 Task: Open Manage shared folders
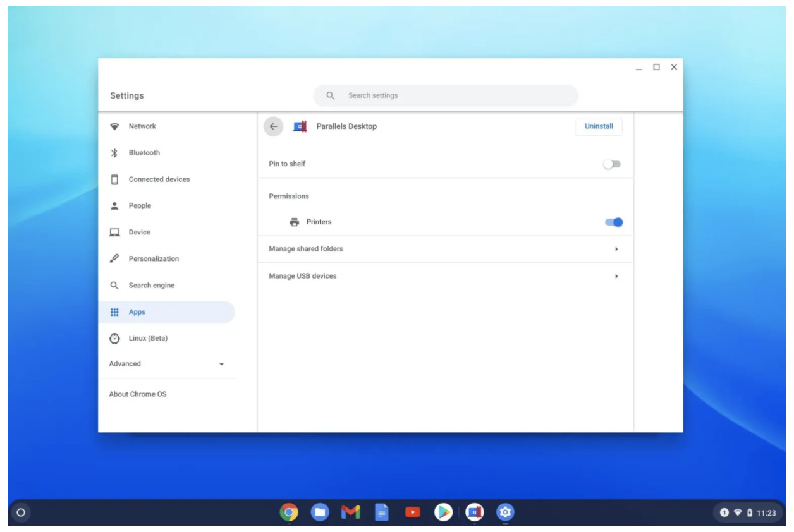point(306,248)
